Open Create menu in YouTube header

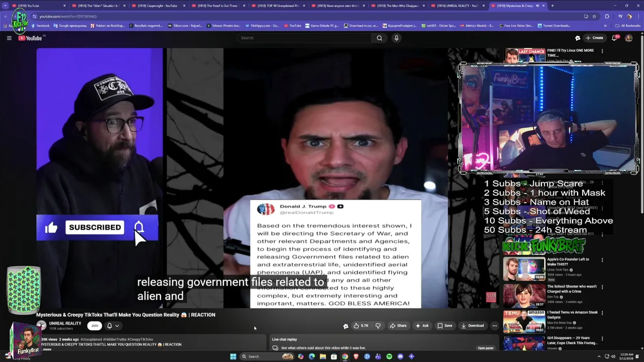coord(595,38)
